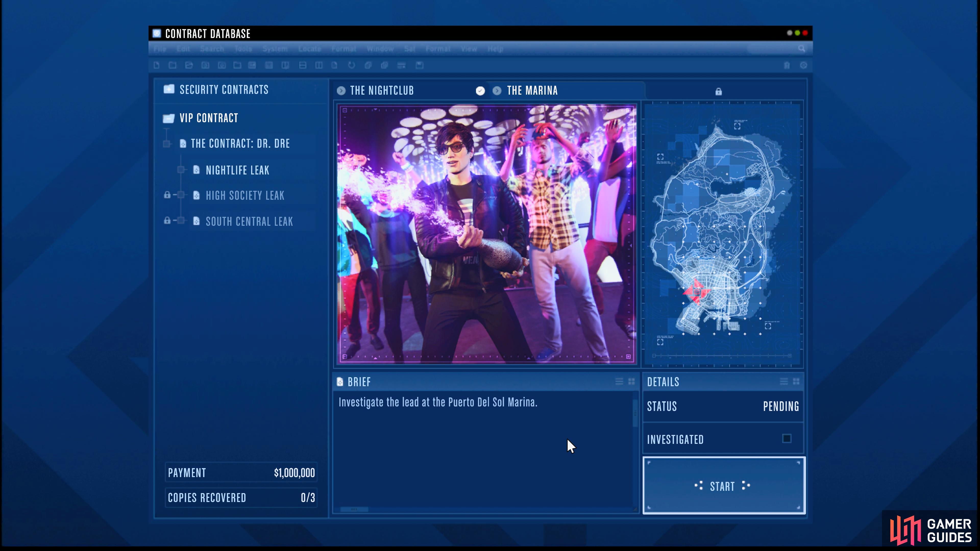Image resolution: width=980 pixels, height=551 pixels.
Task: Click the Security Contracts folder icon
Action: point(169,89)
